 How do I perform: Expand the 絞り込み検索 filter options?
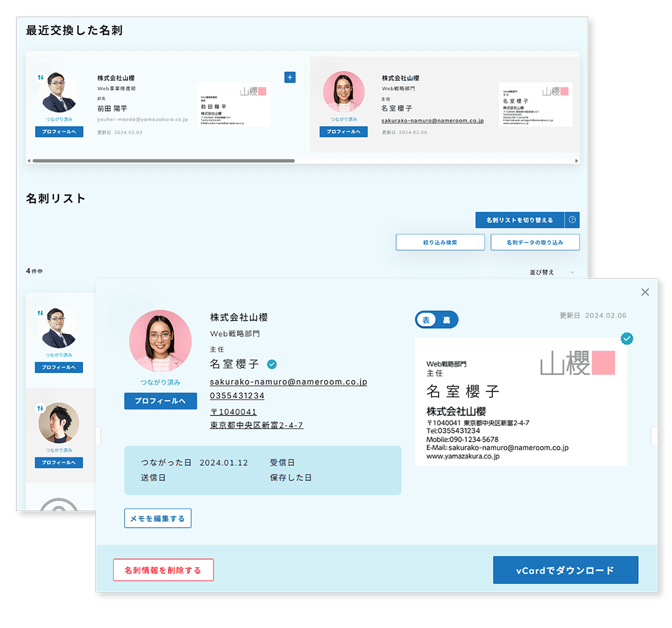pyautogui.click(x=440, y=242)
